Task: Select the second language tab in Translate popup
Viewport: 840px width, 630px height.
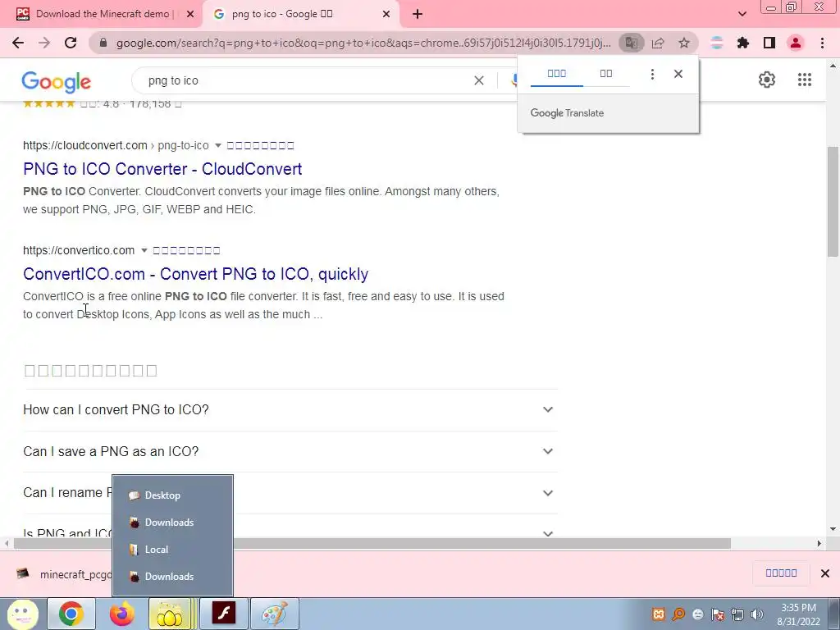Action: coord(606,74)
